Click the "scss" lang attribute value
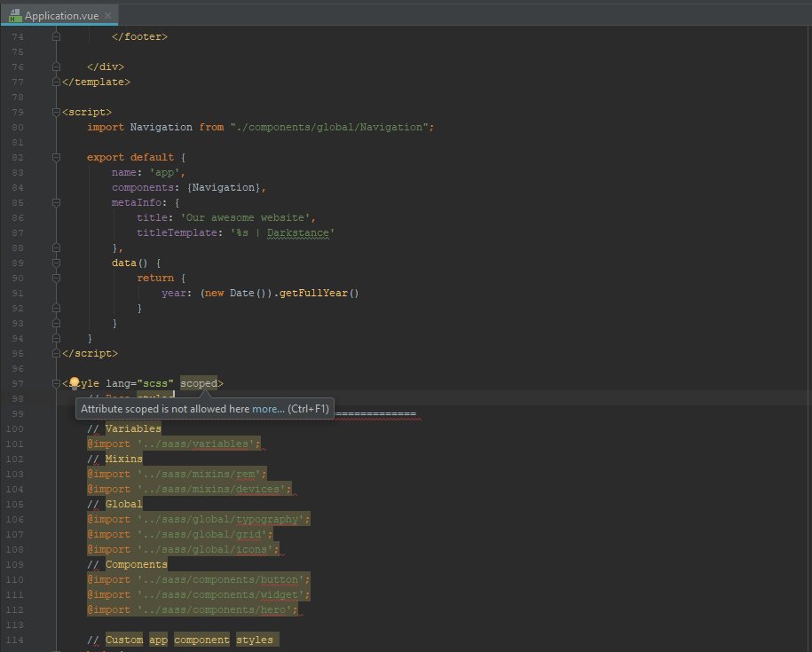This screenshot has width=812, height=652. point(154,383)
